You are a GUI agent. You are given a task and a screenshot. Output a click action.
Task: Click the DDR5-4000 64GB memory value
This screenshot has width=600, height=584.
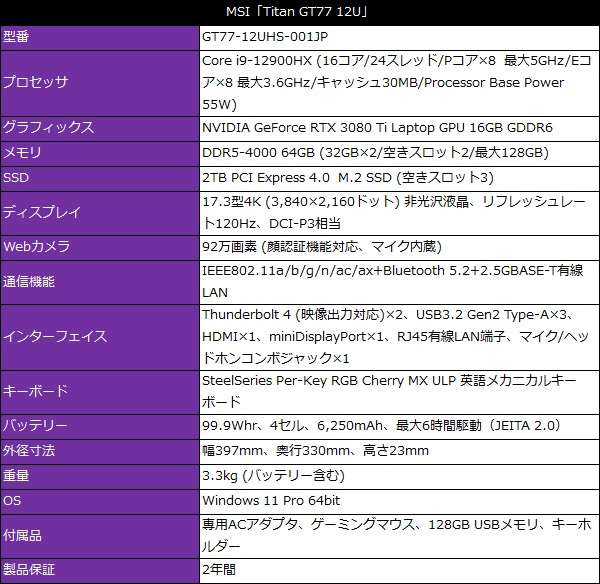pos(399,153)
